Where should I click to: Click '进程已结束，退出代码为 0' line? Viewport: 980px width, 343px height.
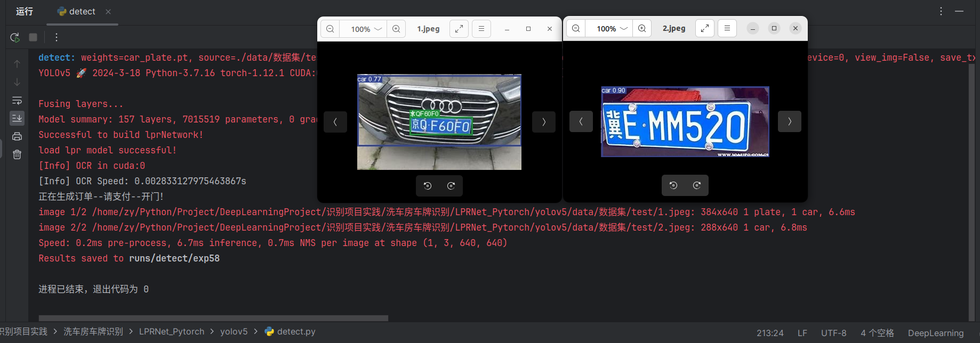point(93,289)
